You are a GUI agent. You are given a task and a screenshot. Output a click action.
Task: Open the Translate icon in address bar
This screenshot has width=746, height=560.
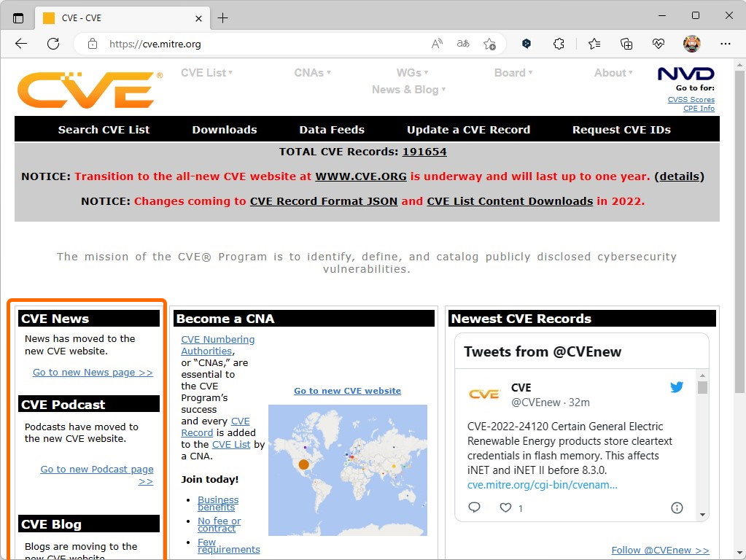click(x=463, y=44)
